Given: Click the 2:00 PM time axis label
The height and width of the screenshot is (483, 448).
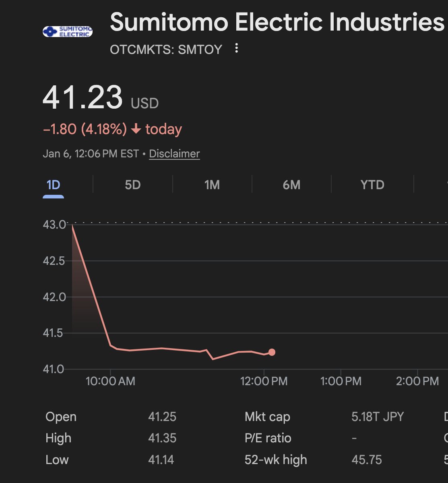Looking at the screenshot, I should (x=417, y=381).
